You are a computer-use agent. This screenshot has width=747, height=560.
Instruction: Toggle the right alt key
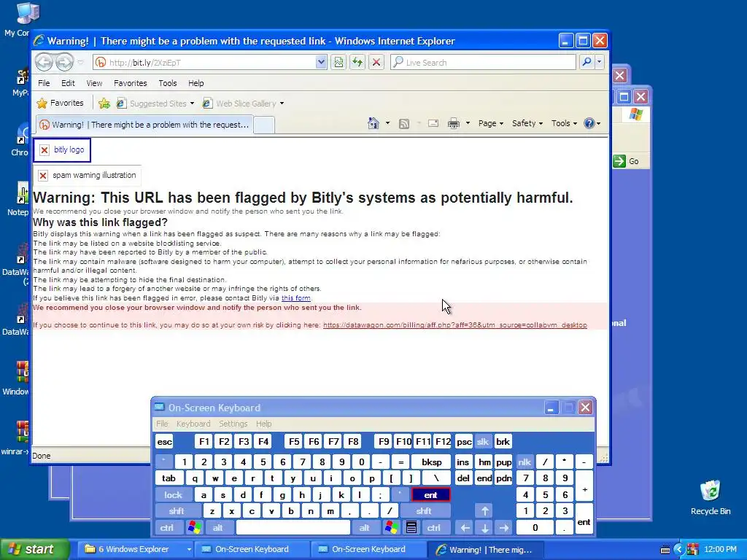click(x=365, y=528)
